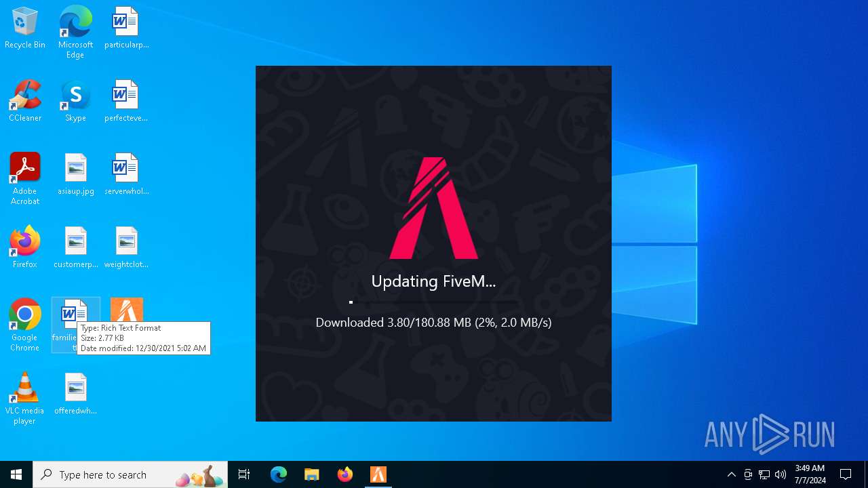
Task: Open the 3:49 AM clock calendar
Action: tap(810, 474)
